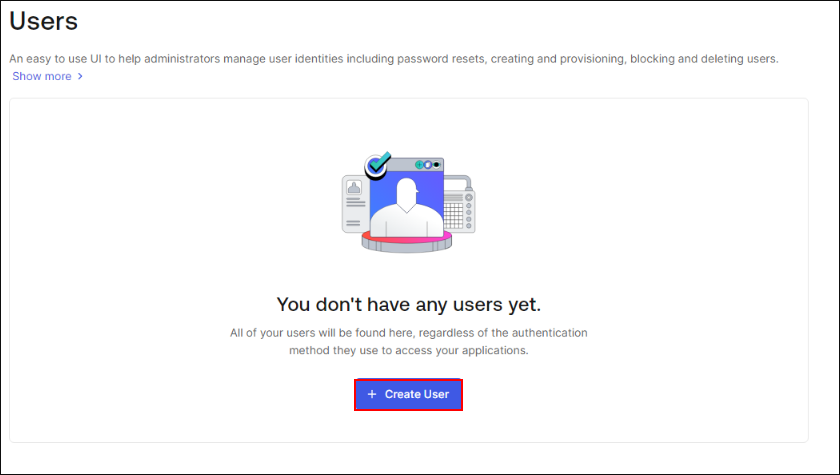
Task: Click the black dot circle in illustration
Action: [x=436, y=164]
